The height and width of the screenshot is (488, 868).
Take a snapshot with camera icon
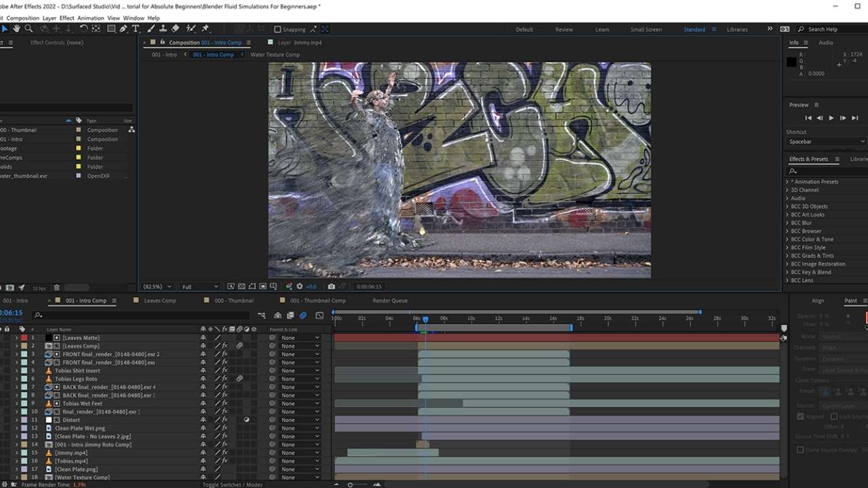tap(331, 287)
